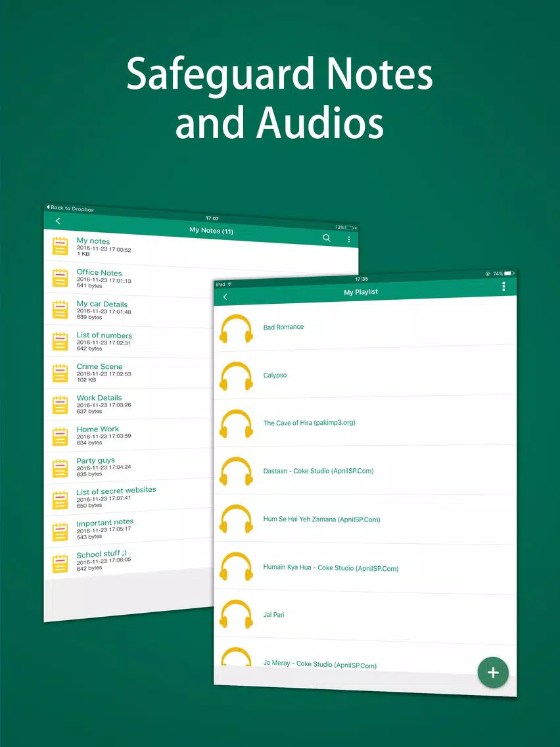Tap the back arrow in My Notes
This screenshot has width=560, height=747.
pos(58,221)
